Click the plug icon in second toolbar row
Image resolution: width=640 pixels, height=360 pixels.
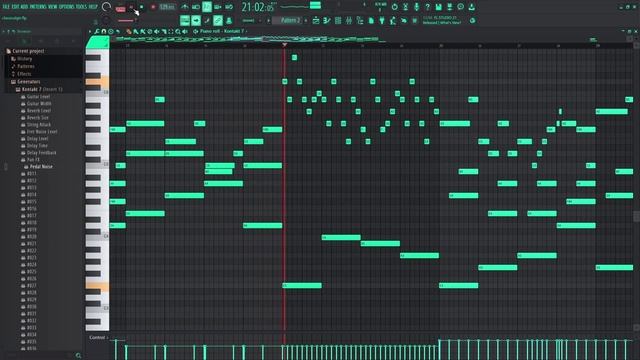click(x=382, y=20)
